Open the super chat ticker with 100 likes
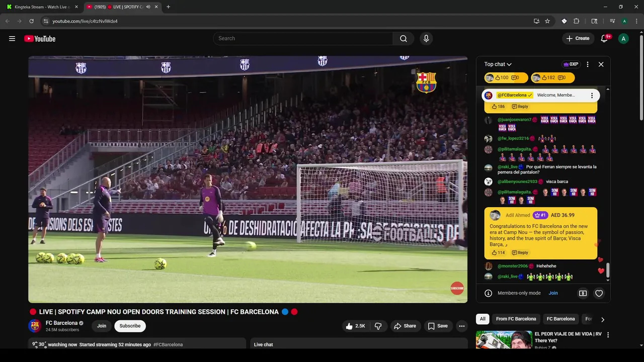Viewport: 644px width, 362px height. click(x=506, y=78)
